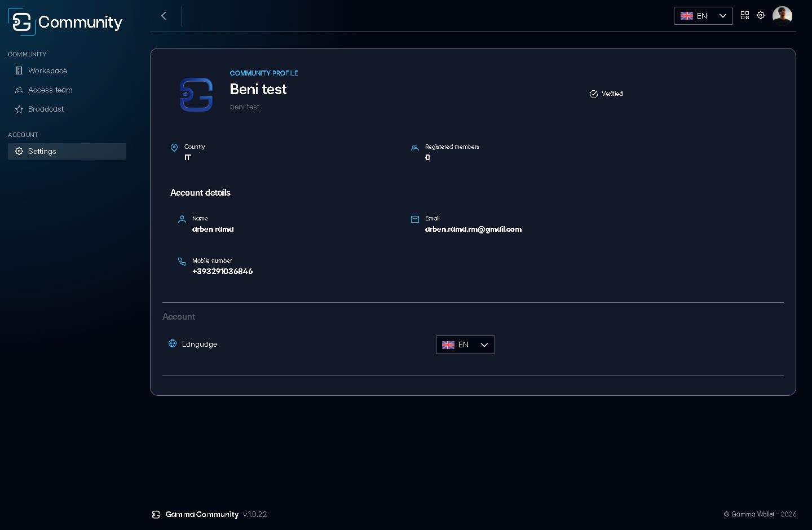The height and width of the screenshot is (530, 812).
Task: Click the Community logo in sidebar header
Action: coord(65,22)
